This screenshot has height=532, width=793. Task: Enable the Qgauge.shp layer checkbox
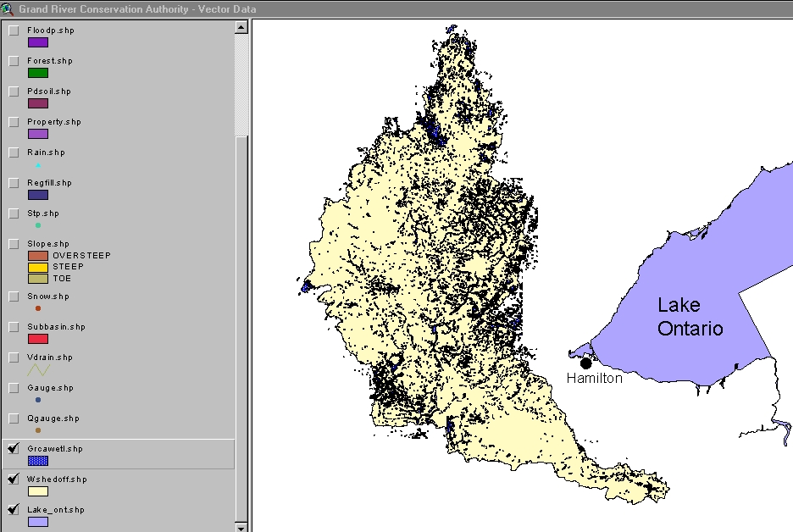click(14, 418)
